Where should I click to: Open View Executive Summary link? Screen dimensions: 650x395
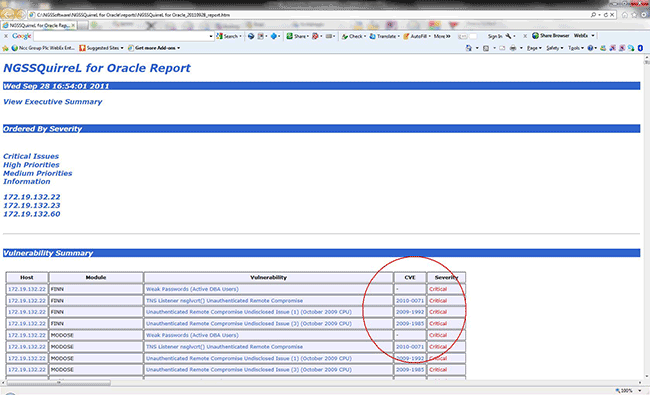(x=53, y=102)
